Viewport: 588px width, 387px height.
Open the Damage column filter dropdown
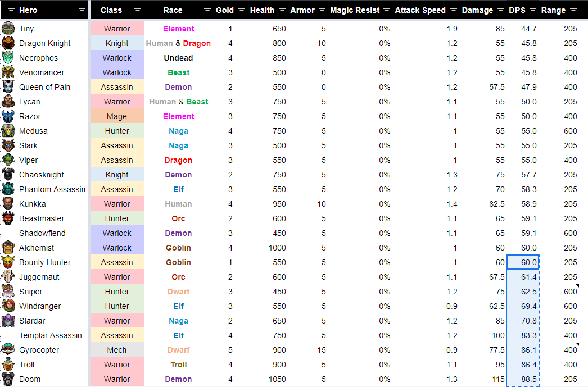(x=501, y=11)
